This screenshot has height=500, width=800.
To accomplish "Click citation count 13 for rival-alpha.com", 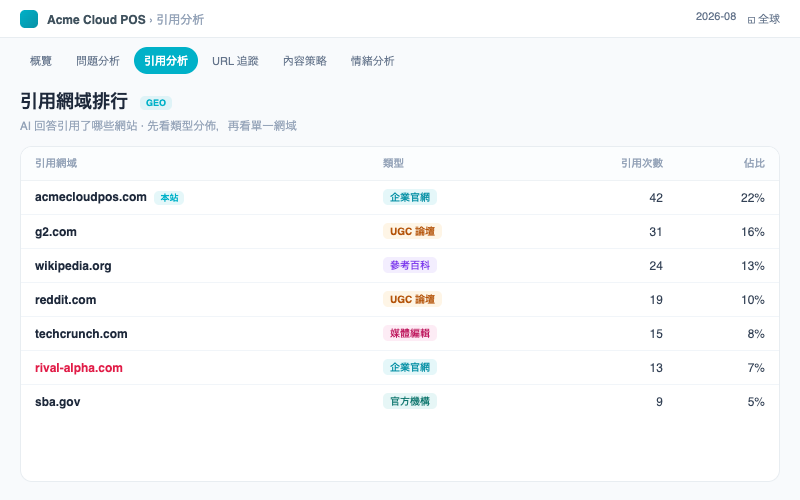I will coord(656,368).
